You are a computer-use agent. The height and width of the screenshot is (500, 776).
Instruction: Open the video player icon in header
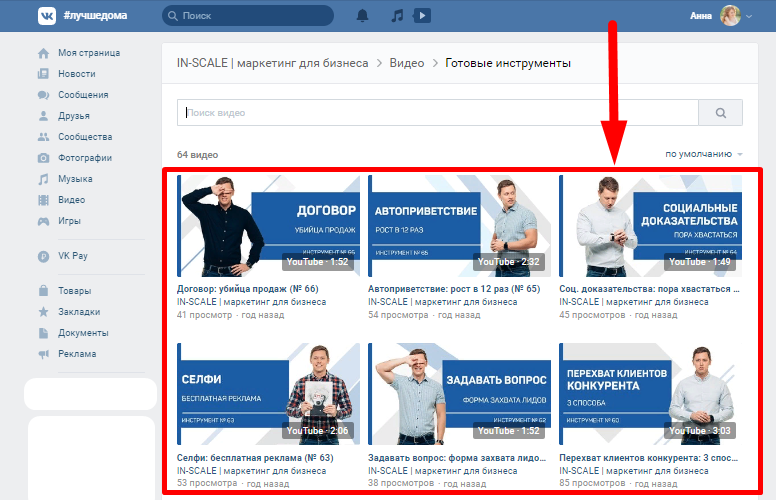coord(422,16)
